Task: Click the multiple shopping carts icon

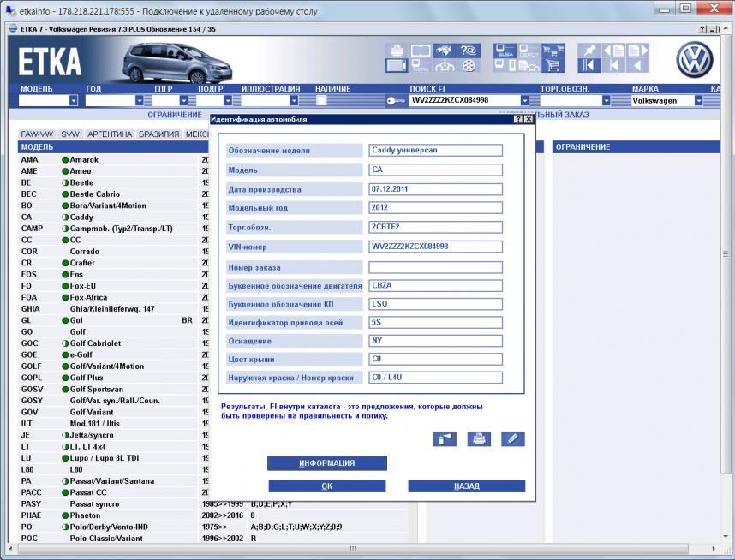Action: pos(553,51)
